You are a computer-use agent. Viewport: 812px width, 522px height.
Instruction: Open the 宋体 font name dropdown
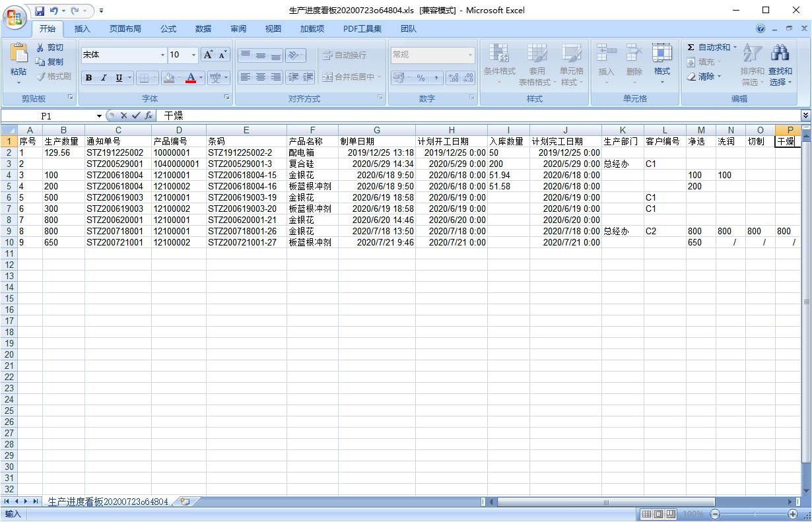[162, 55]
